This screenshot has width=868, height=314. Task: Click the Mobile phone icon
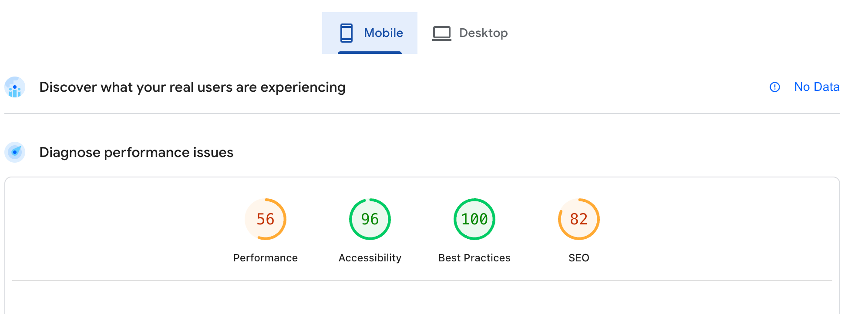(x=347, y=33)
